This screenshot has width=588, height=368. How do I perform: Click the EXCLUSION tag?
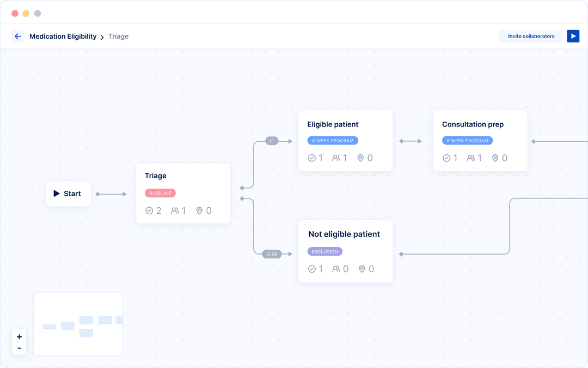pyautogui.click(x=324, y=251)
